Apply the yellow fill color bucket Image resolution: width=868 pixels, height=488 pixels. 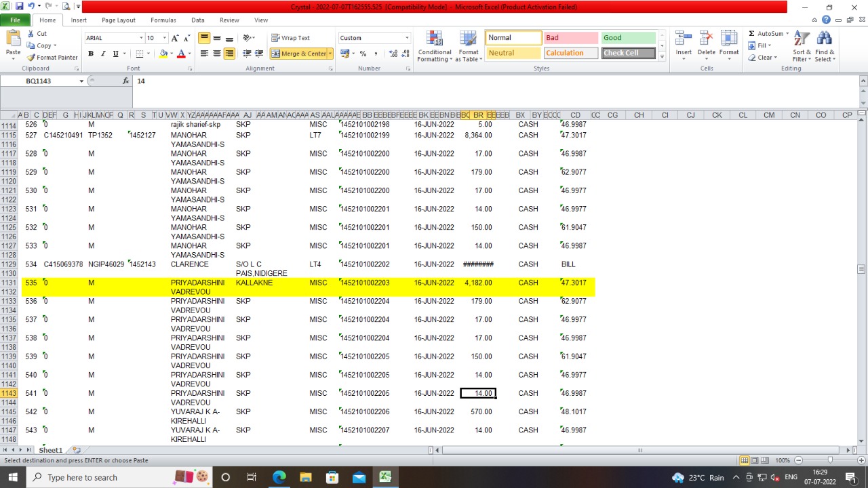coord(163,54)
